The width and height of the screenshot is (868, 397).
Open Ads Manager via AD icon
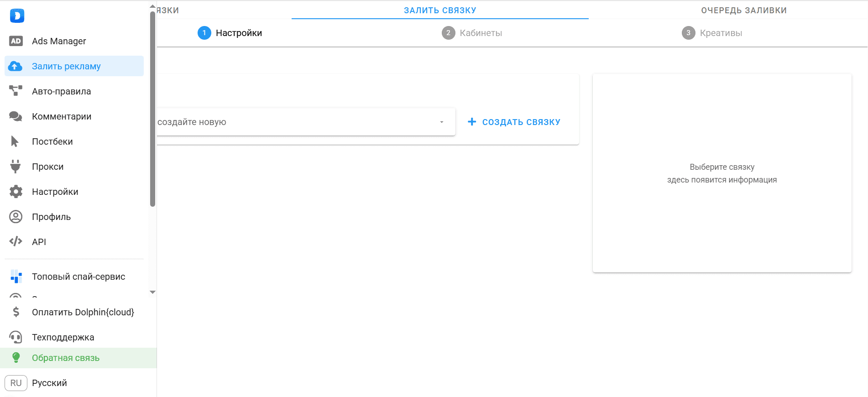pos(16,41)
